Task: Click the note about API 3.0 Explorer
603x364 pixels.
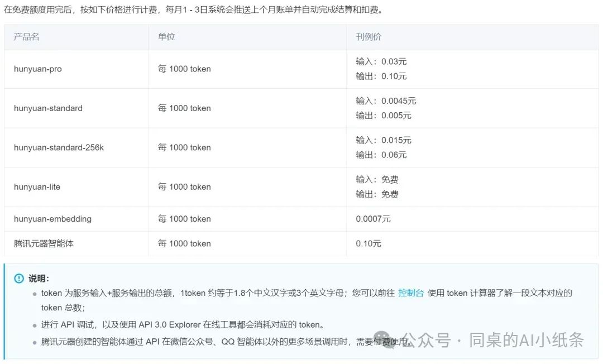Action: tap(183, 325)
